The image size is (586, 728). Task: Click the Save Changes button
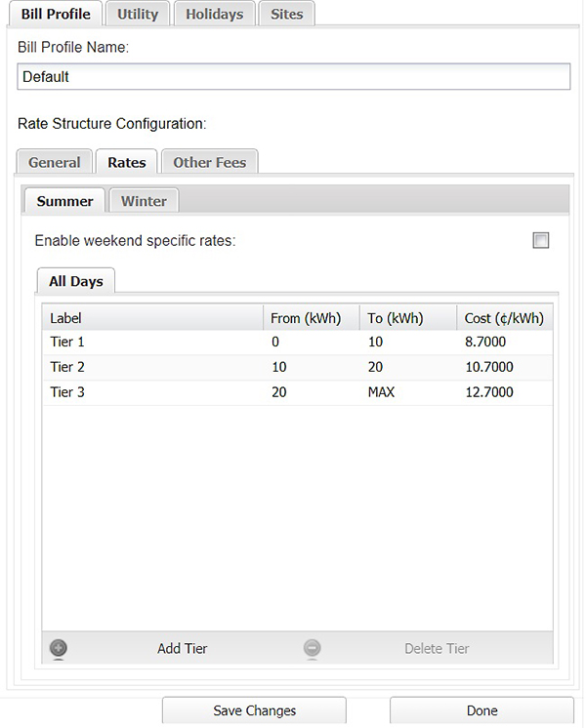click(254, 710)
